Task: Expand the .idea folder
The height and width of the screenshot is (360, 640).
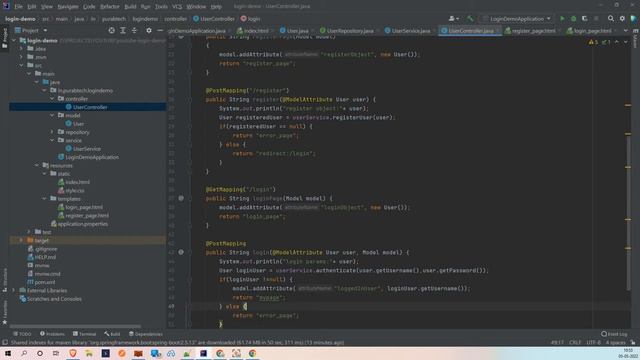Action: pos(21,49)
